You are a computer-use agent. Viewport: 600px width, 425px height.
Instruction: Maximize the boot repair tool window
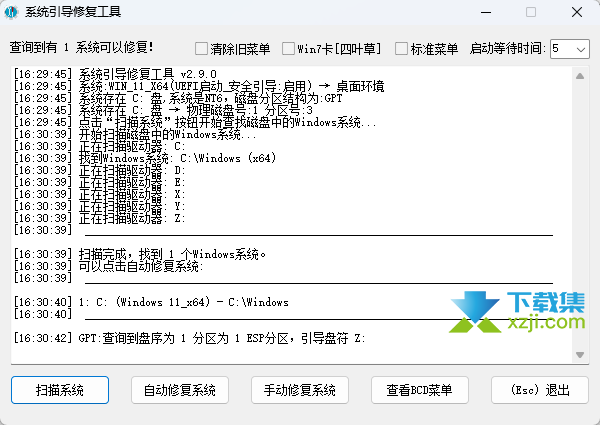530,13
